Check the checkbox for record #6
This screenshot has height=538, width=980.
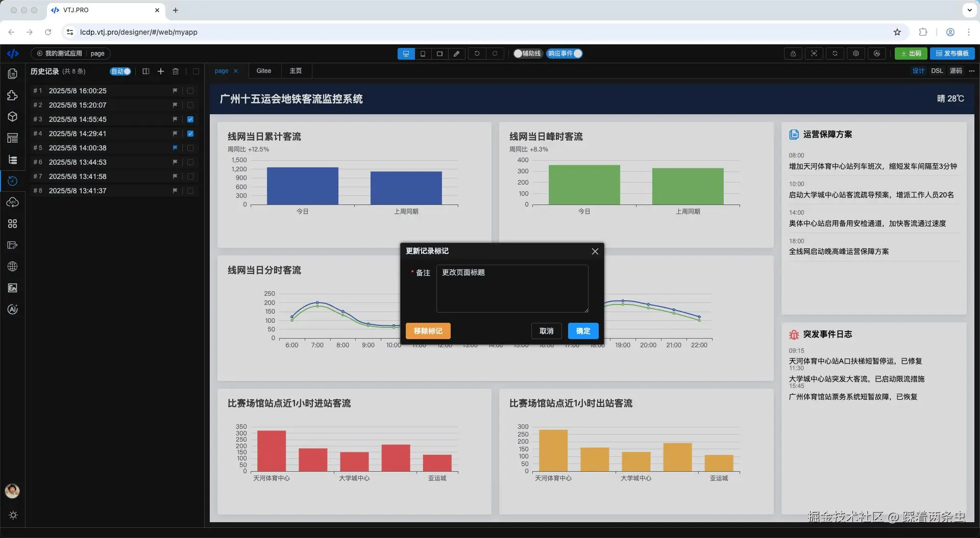click(x=190, y=162)
